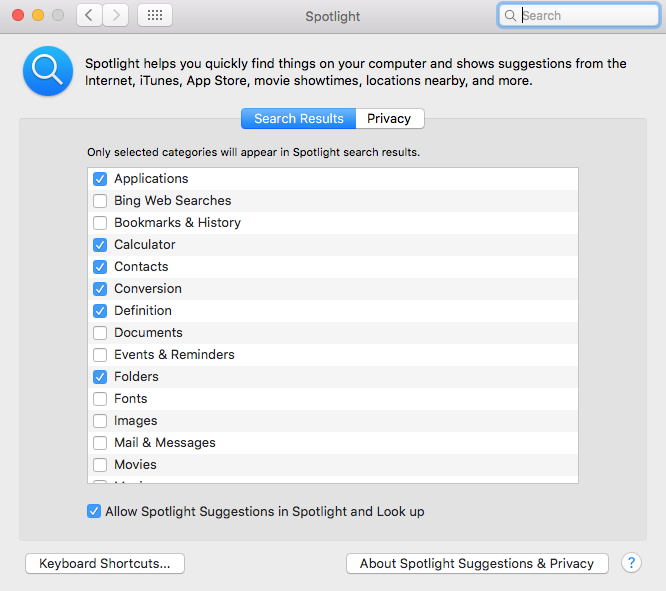Toggle Allow Spotlight Suggestions checkbox

pyautogui.click(x=94, y=511)
